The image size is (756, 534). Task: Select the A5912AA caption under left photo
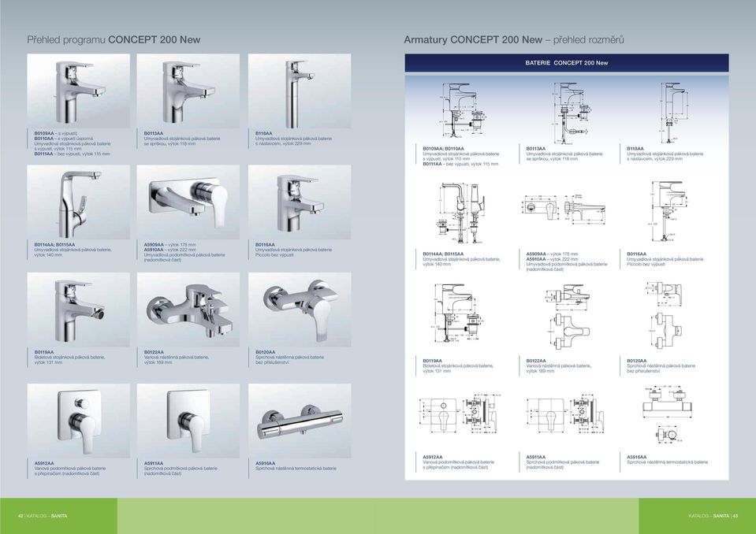tap(70, 468)
